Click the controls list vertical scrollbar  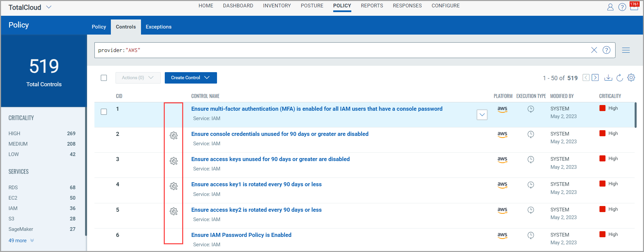point(636,115)
